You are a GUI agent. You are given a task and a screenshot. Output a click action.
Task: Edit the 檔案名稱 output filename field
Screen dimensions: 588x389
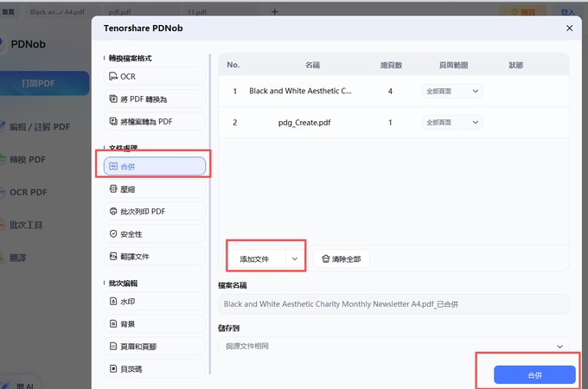pos(393,304)
